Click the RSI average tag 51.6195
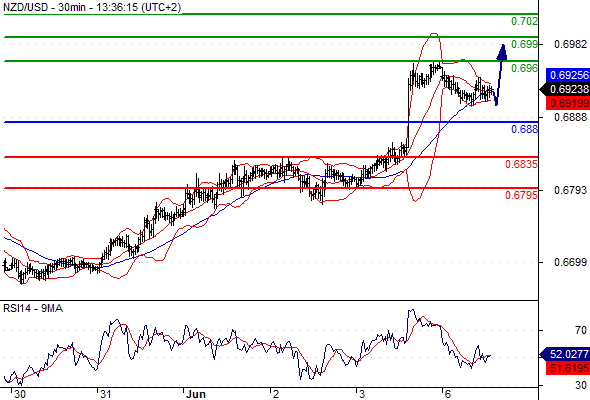The width and height of the screenshot is (590, 400). coord(568,368)
